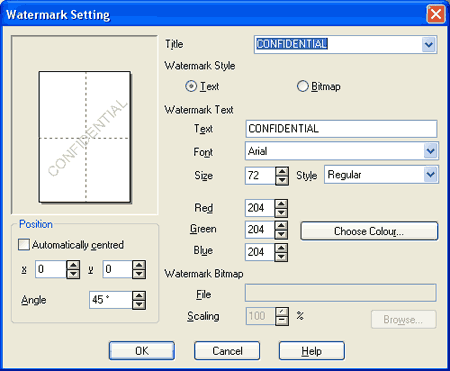Decrease the y position value
Image resolution: width=450 pixels, height=371 pixels.
[139, 274]
